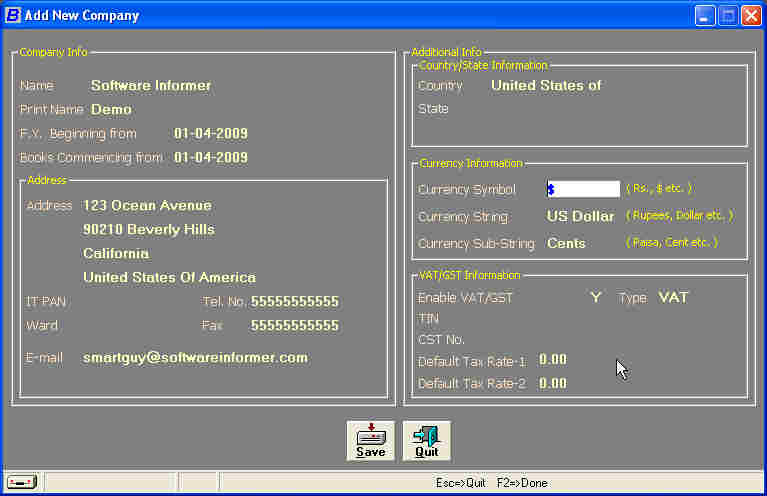Edit the Books Commencing from date

(x=210, y=158)
